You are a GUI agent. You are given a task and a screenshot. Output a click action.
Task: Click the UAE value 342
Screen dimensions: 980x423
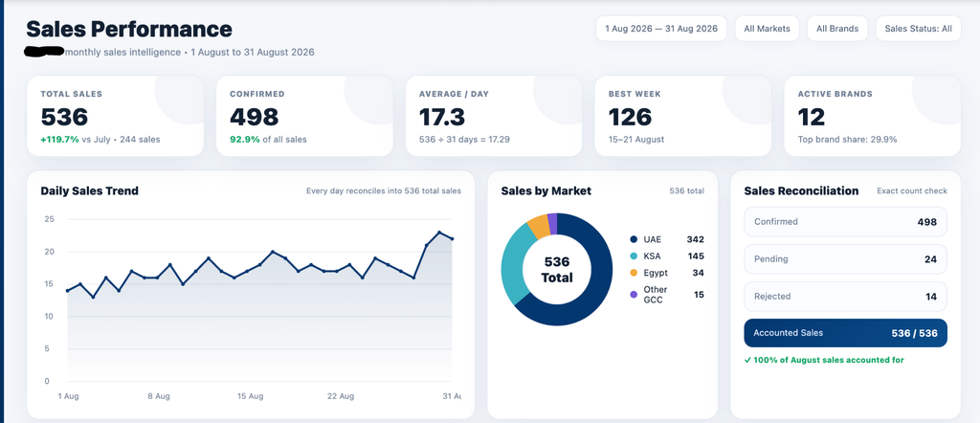pos(695,239)
